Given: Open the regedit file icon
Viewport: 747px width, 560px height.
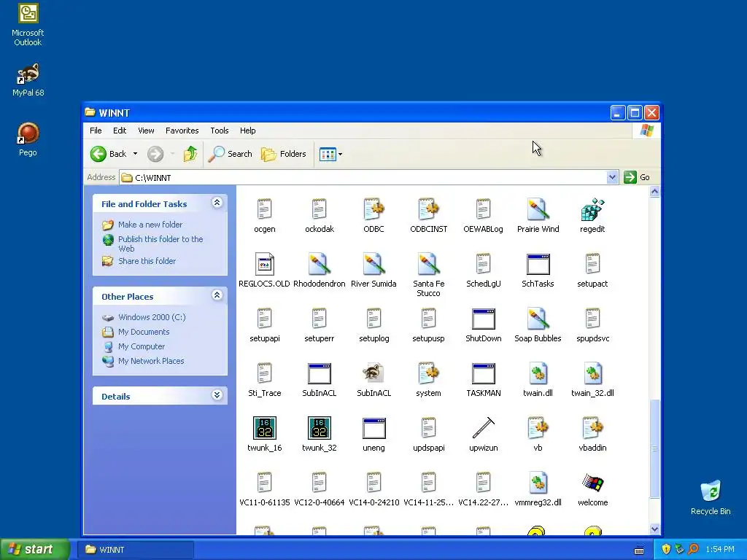Looking at the screenshot, I should [592, 209].
